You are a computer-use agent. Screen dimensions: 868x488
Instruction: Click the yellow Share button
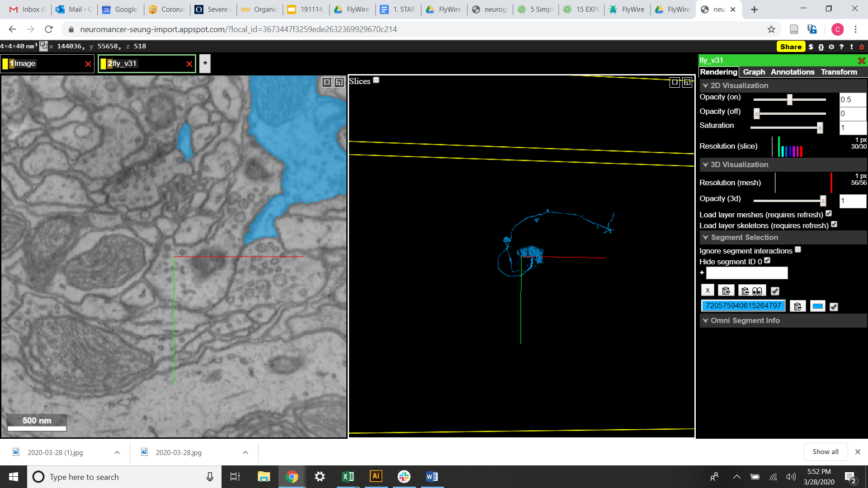(x=791, y=47)
